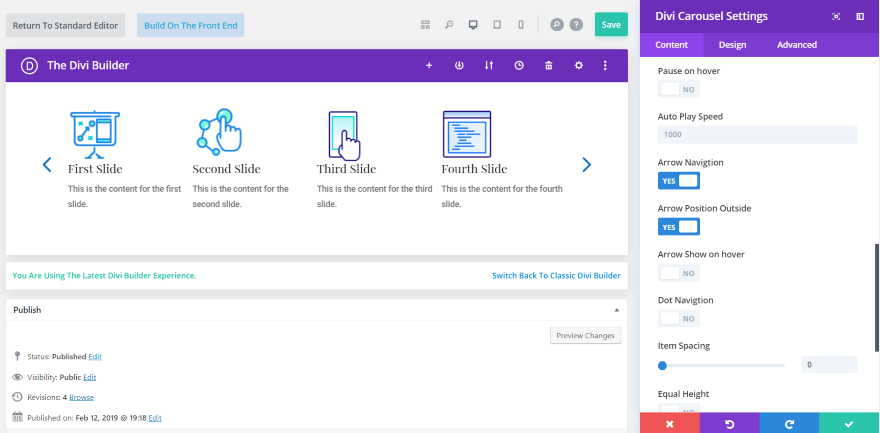Screen dimensions: 880x433
Task: Click the Second Slide image
Action: coord(219,132)
